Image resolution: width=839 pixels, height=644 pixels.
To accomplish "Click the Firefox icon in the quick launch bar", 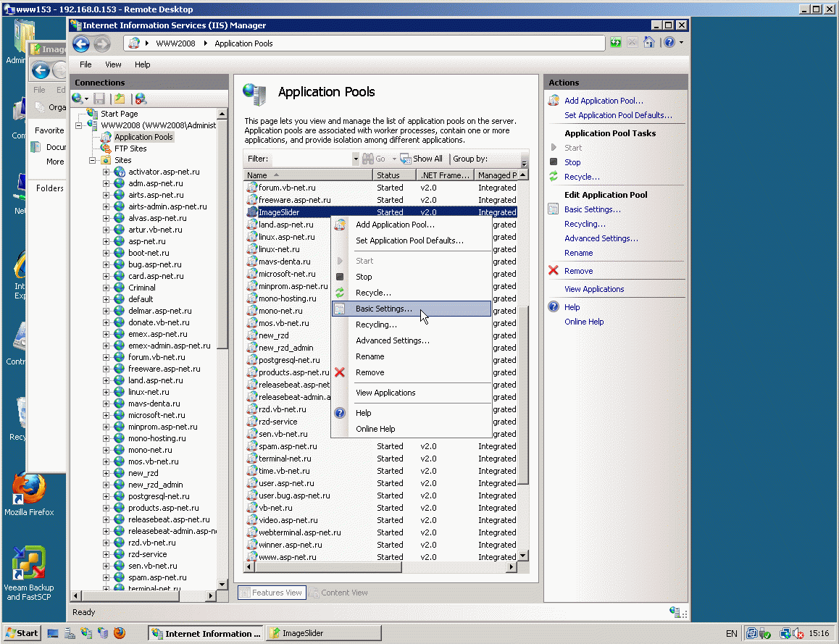I will tap(120, 633).
